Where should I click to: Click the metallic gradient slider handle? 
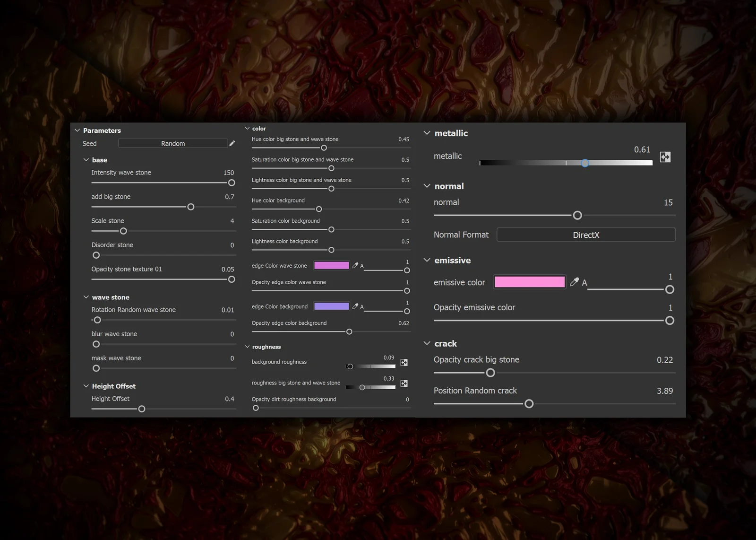click(x=585, y=163)
